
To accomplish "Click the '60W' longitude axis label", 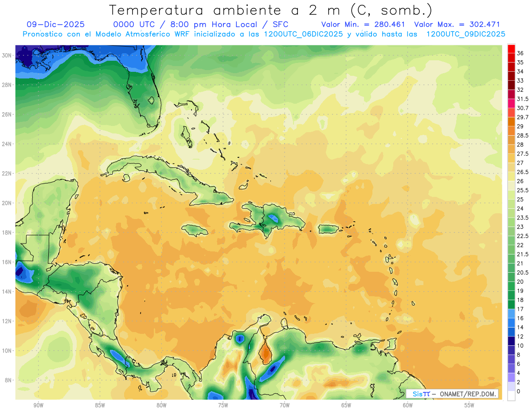I will (408, 405).
